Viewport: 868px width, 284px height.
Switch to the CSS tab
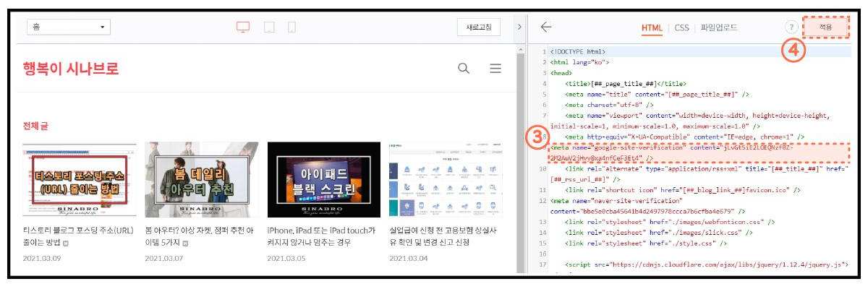[x=681, y=28]
